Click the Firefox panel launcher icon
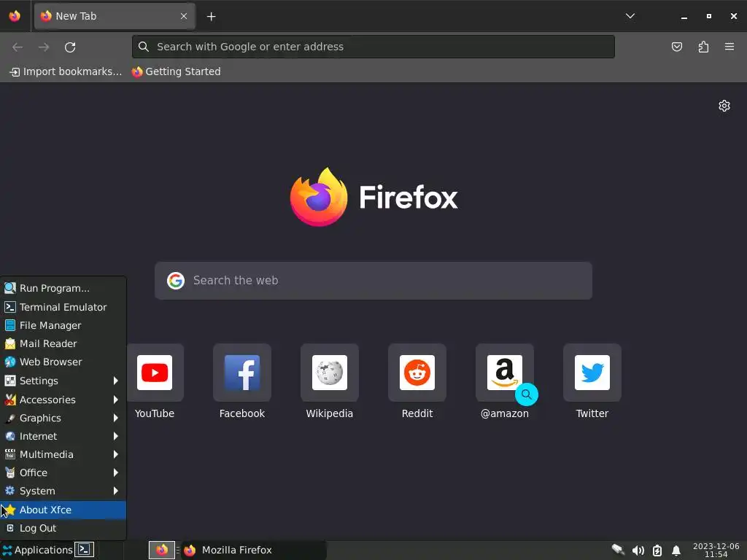Viewport: 747px width, 560px height. tap(161, 550)
